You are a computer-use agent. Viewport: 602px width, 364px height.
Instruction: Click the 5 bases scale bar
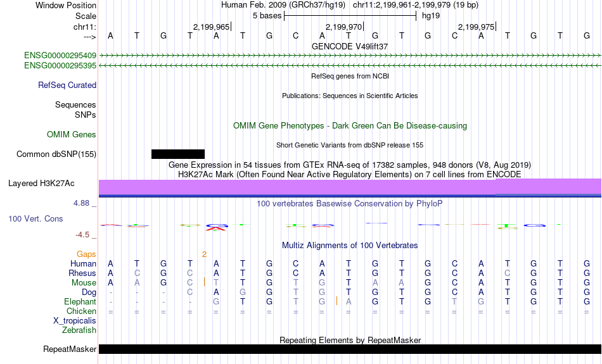click(350, 16)
